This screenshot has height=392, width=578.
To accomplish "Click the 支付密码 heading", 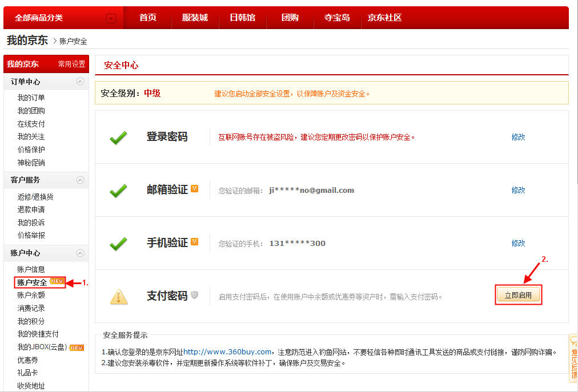I will (x=167, y=296).
